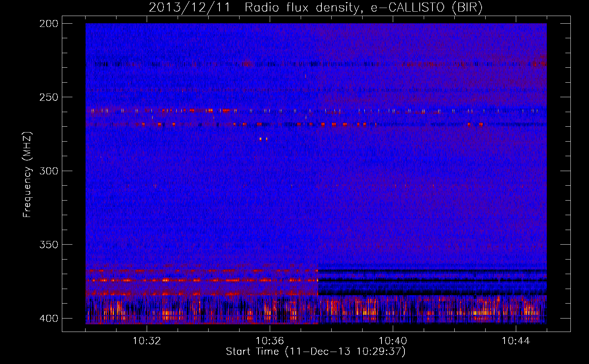Click the 10:44 time tick label
The width and height of the screenshot is (589, 364).
[x=516, y=341]
